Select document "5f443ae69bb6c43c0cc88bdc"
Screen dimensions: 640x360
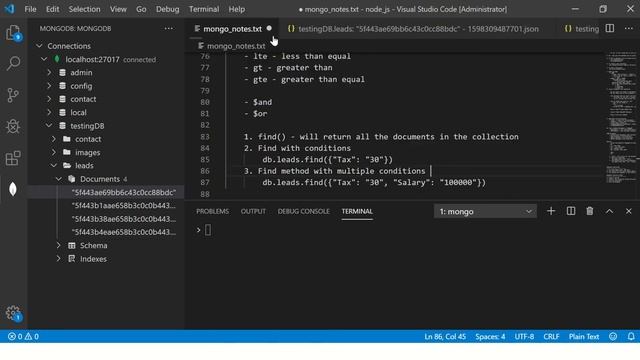124,192
